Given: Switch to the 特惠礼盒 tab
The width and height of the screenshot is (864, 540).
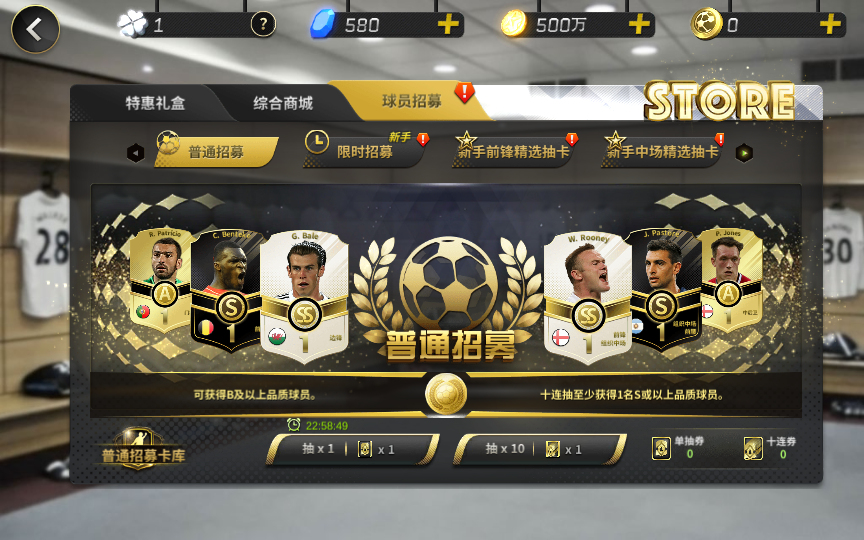Looking at the screenshot, I should (x=155, y=103).
